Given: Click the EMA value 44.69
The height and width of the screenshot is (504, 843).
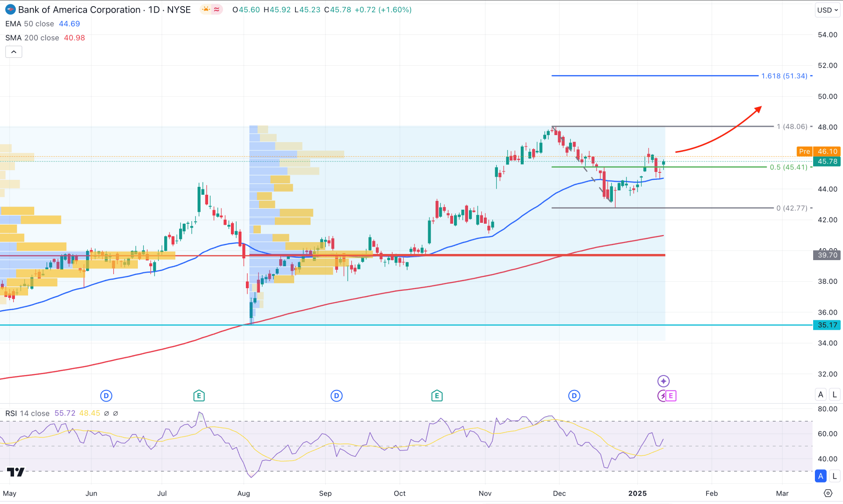Looking at the screenshot, I should (69, 24).
